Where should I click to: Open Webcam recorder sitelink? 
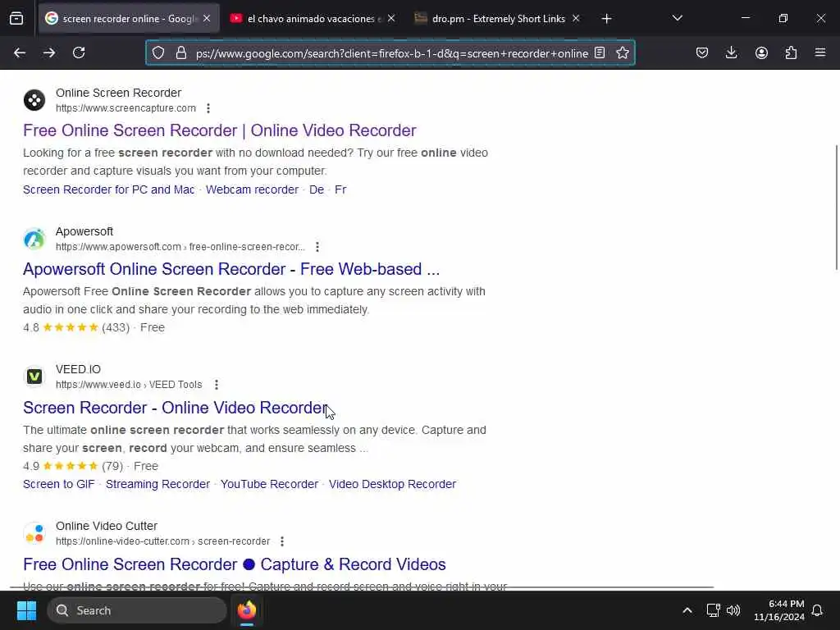(252, 189)
